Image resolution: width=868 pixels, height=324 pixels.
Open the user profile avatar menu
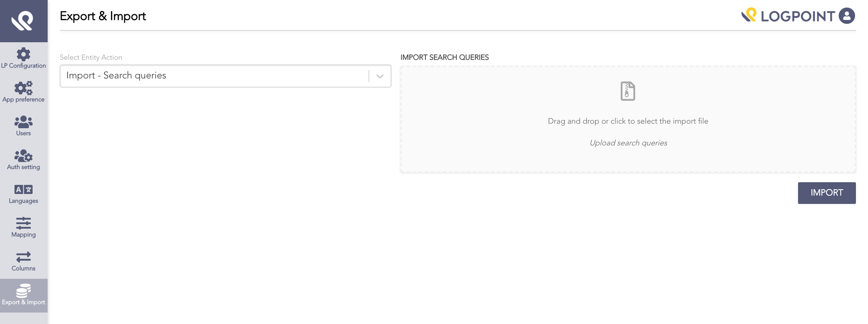point(847,16)
